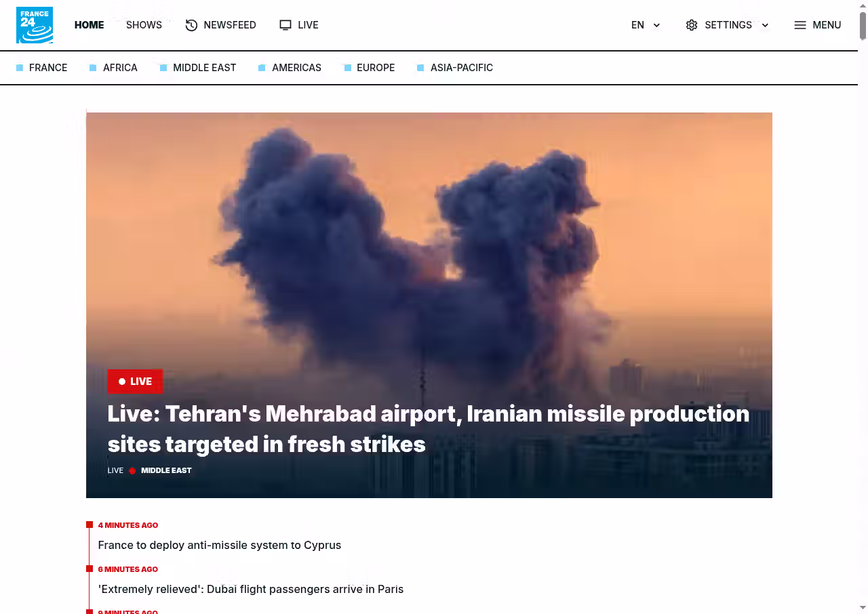
Task: Select the Middle East section
Action: click(x=204, y=68)
